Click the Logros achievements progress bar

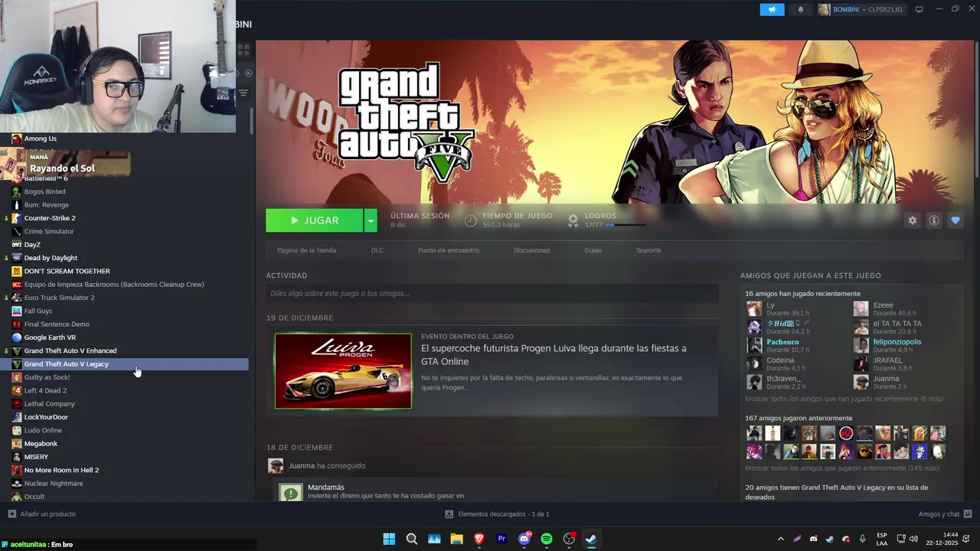coord(625,225)
